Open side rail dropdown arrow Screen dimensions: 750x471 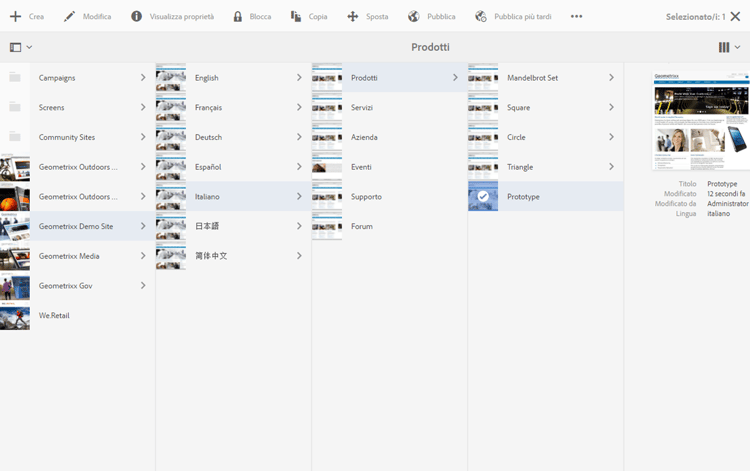29,47
